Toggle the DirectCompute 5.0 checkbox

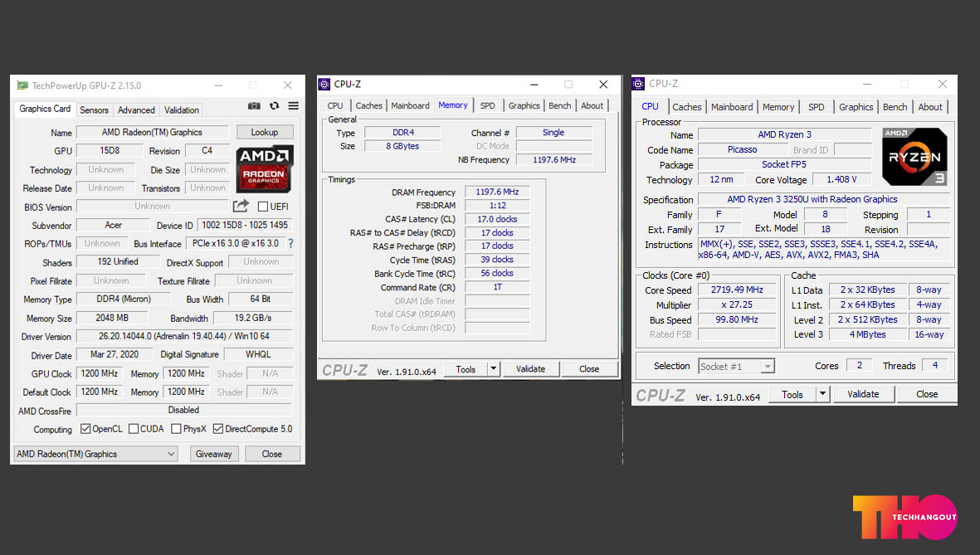(x=218, y=429)
